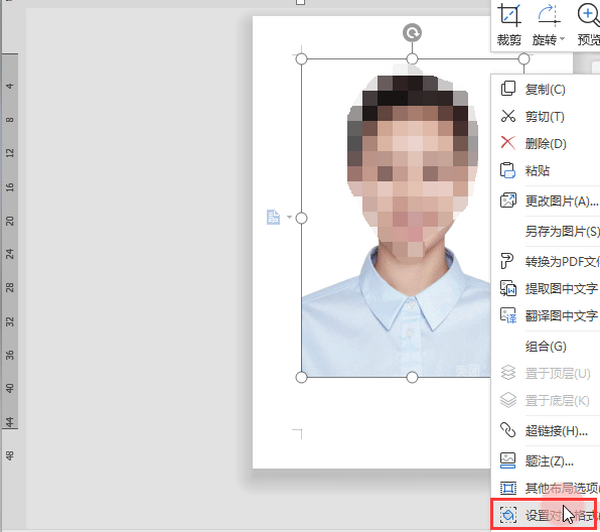Click the 翻译图中文字 translate icon
This screenshot has width=600, height=532.
pyautogui.click(x=509, y=315)
